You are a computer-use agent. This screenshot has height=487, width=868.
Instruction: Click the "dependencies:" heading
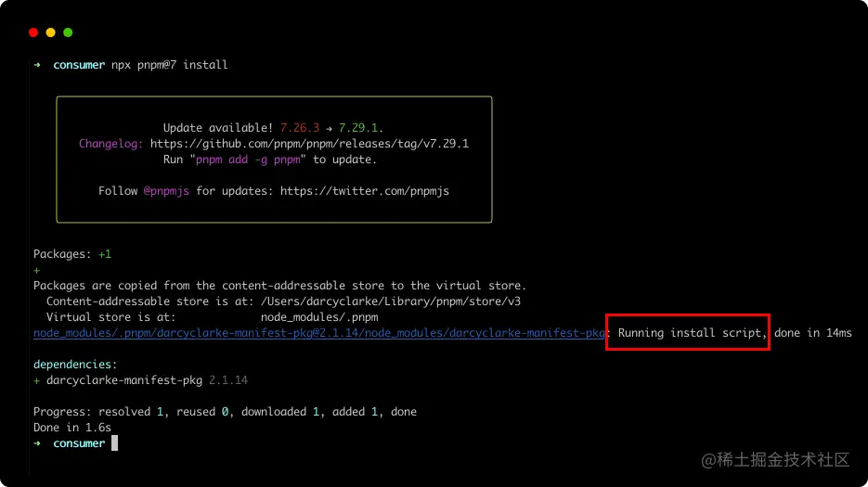75,365
